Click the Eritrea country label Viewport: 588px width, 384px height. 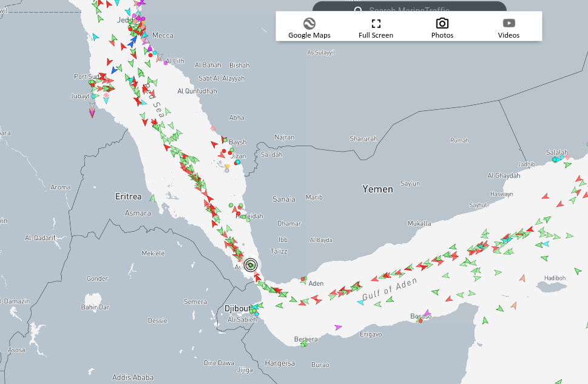click(x=128, y=197)
